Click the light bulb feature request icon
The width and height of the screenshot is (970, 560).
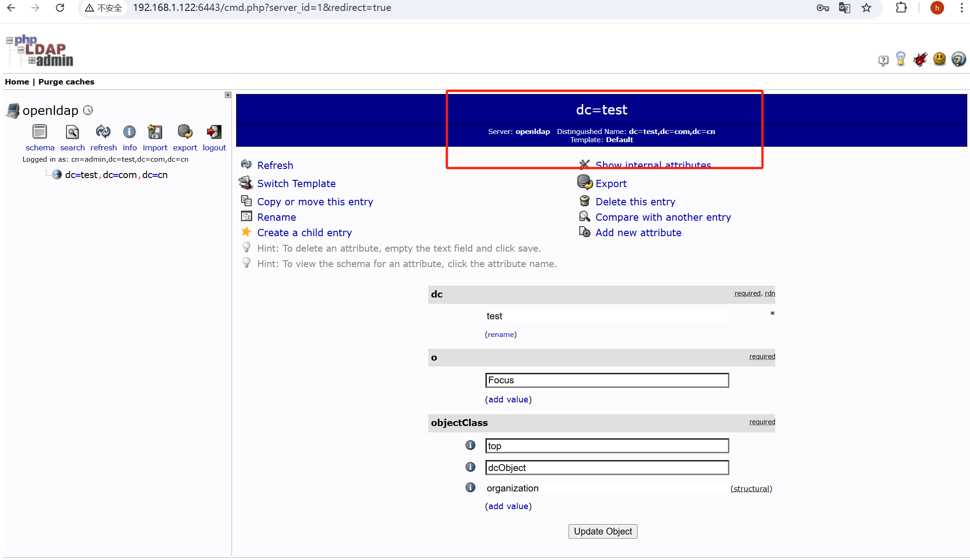(x=901, y=59)
